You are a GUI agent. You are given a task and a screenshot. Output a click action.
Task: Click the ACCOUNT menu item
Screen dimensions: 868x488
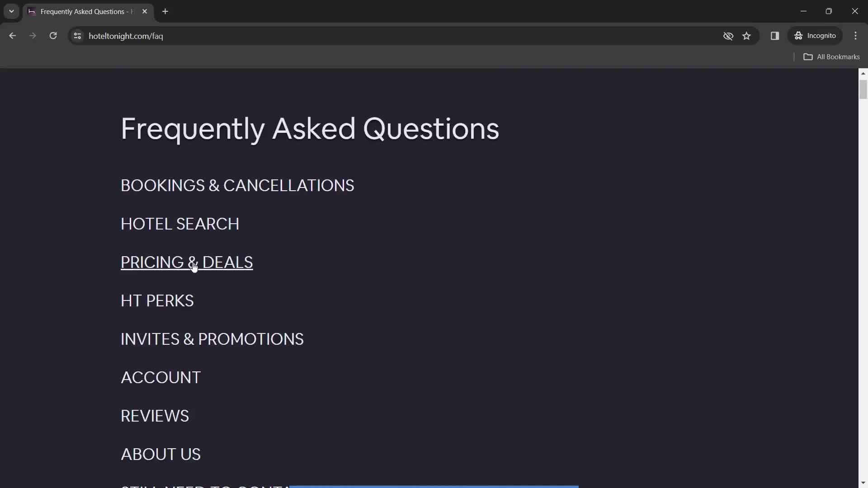[x=161, y=377]
